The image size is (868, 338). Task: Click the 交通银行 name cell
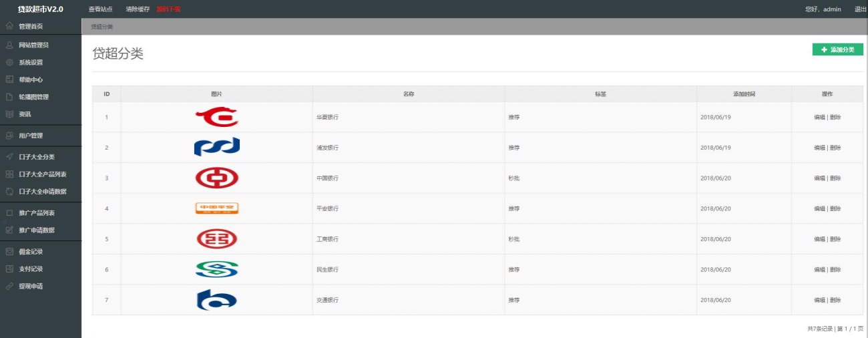(x=408, y=301)
